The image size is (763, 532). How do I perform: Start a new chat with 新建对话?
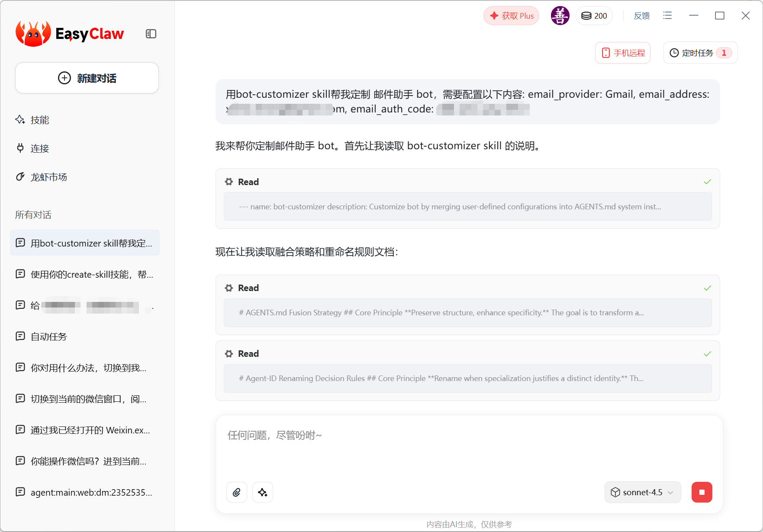coord(87,78)
